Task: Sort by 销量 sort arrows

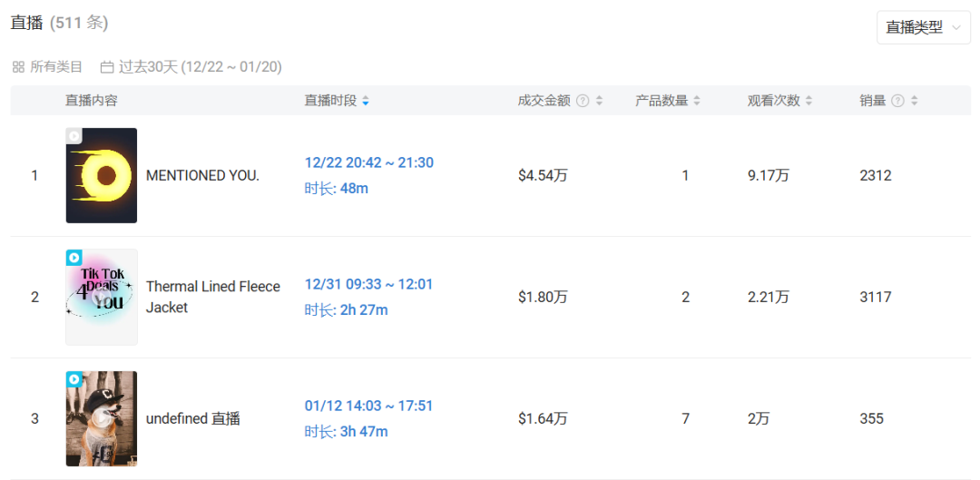Action: click(x=915, y=102)
